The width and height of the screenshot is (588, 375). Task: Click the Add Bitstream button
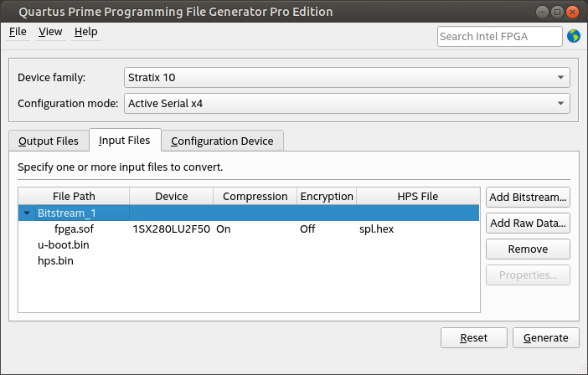[x=528, y=198]
